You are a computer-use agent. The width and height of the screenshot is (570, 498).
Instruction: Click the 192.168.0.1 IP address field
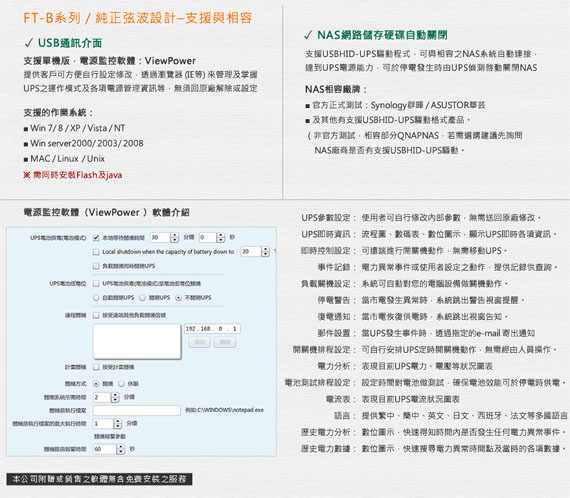click(212, 329)
